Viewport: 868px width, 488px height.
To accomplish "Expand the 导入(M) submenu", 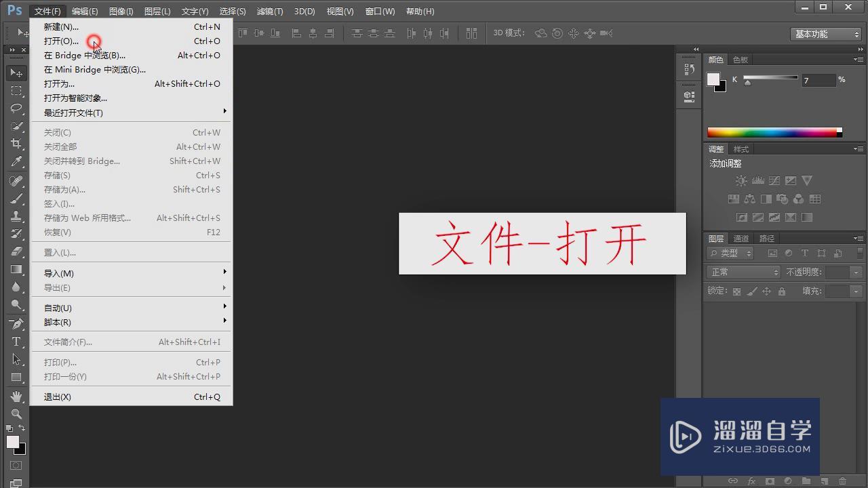I will (131, 273).
